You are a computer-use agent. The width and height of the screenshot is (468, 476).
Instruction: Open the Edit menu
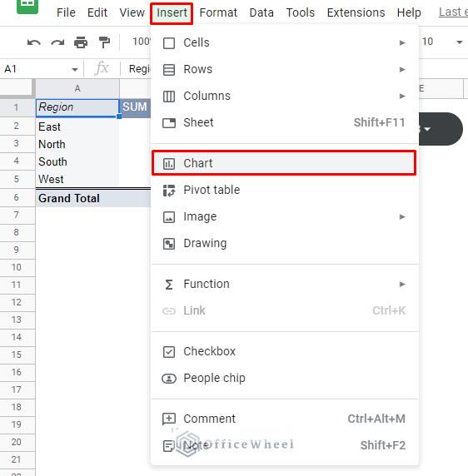coord(97,12)
